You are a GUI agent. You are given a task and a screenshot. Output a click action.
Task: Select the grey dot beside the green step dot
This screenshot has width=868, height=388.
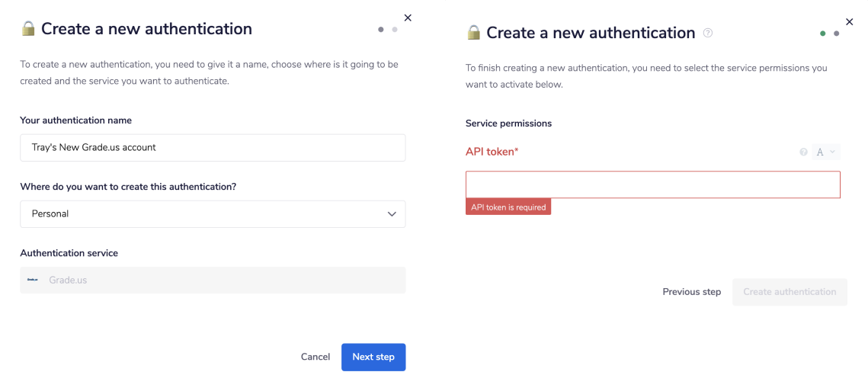[x=837, y=34]
